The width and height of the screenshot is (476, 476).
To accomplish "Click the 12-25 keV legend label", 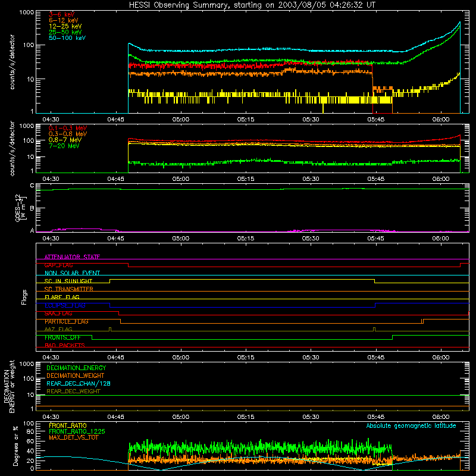I will 65,26.
